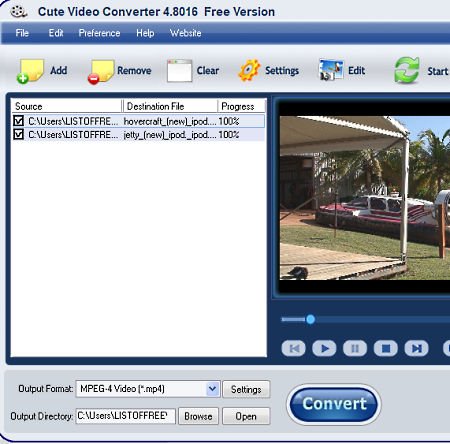Click the film reel app icon
The height and width of the screenshot is (444, 450).
tap(18, 12)
